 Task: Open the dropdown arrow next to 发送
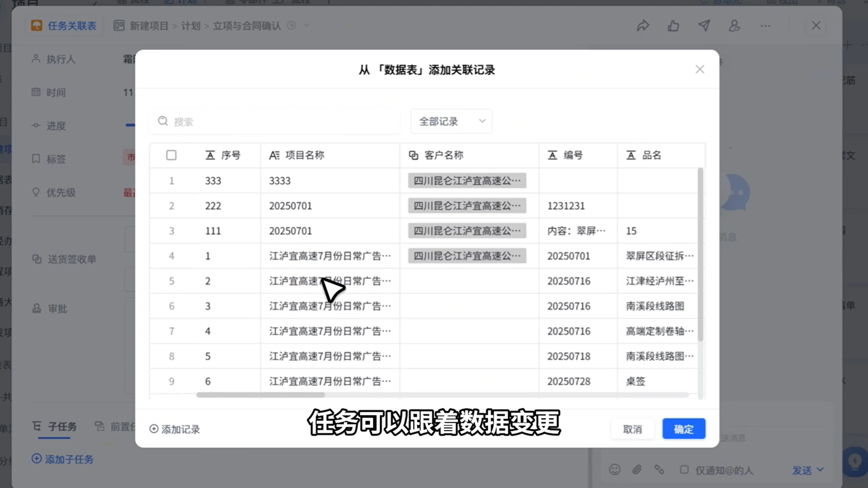[x=820, y=470]
